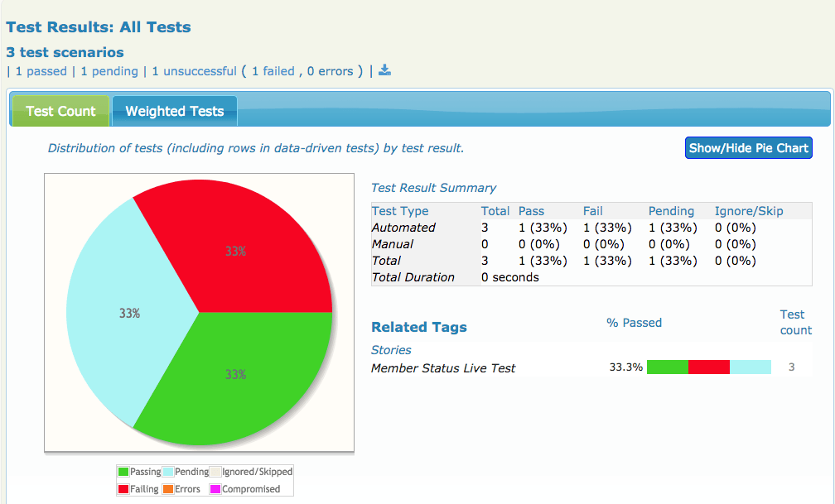Click the 1 failed link
Image resolution: width=835 pixels, height=504 pixels.
coord(273,71)
